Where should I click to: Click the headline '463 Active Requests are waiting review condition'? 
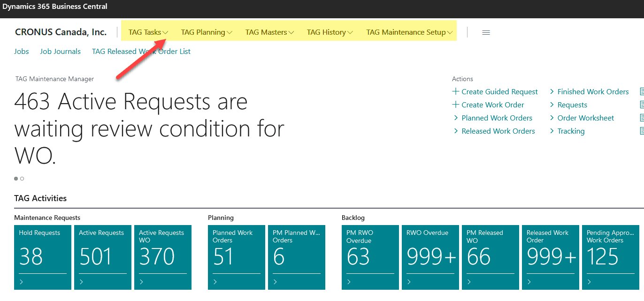[x=150, y=128]
